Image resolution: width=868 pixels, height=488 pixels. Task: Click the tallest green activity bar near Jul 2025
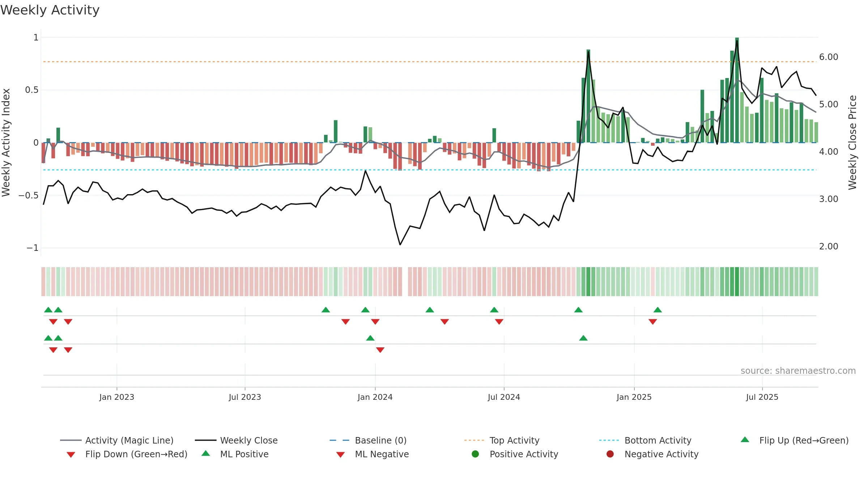coord(737,90)
